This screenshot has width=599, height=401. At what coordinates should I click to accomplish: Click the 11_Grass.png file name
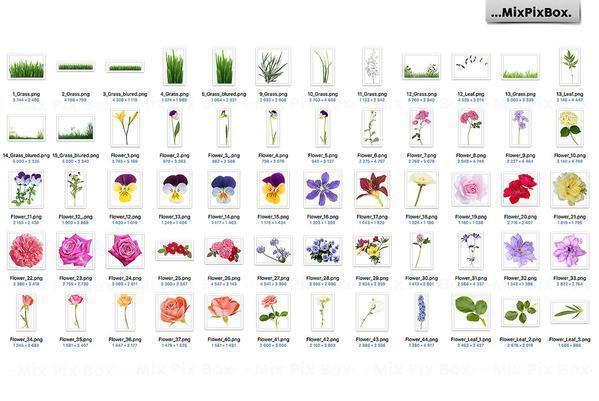click(372, 94)
